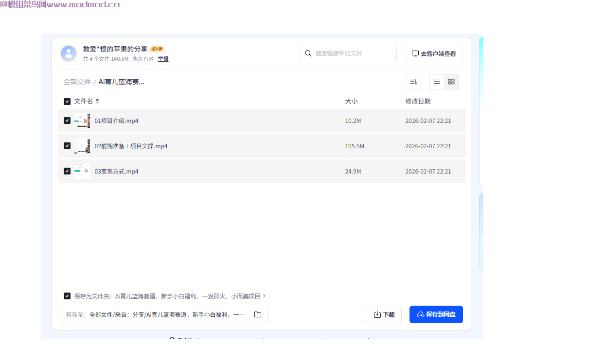Click the 下载 download button
Viewport: 606px width, 364px height.
click(x=384, y=314)
